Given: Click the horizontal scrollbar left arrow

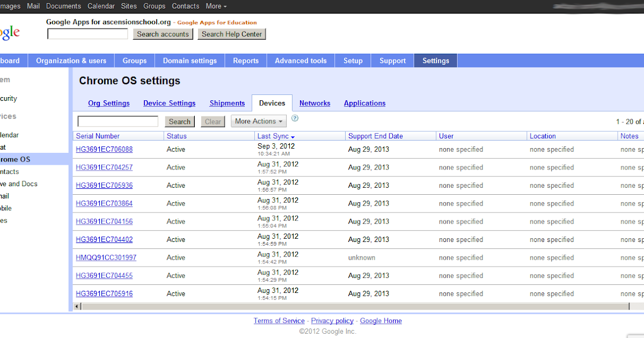Looking at the screenshot, I should 77,306.
